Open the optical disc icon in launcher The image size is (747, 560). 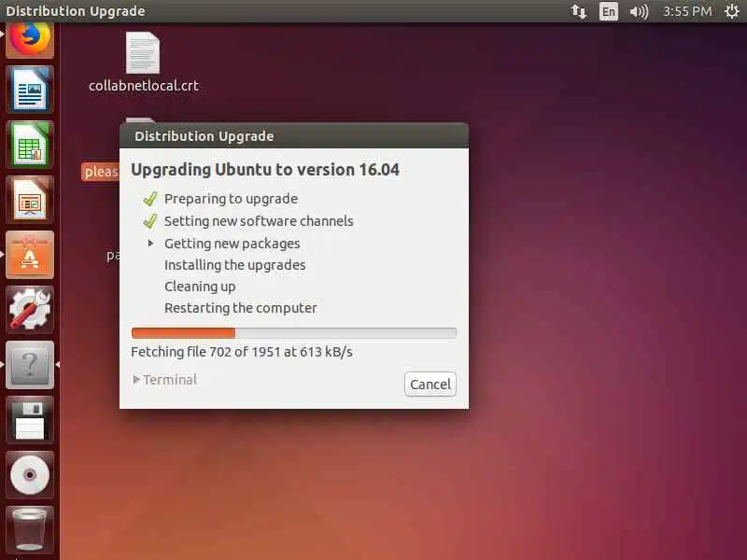click(x=30, y=475)
